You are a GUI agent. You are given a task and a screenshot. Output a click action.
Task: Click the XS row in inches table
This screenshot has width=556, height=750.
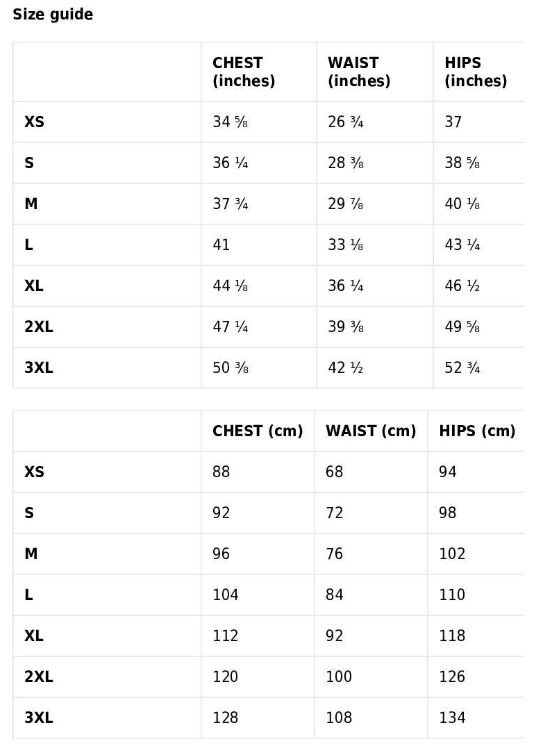268,122
